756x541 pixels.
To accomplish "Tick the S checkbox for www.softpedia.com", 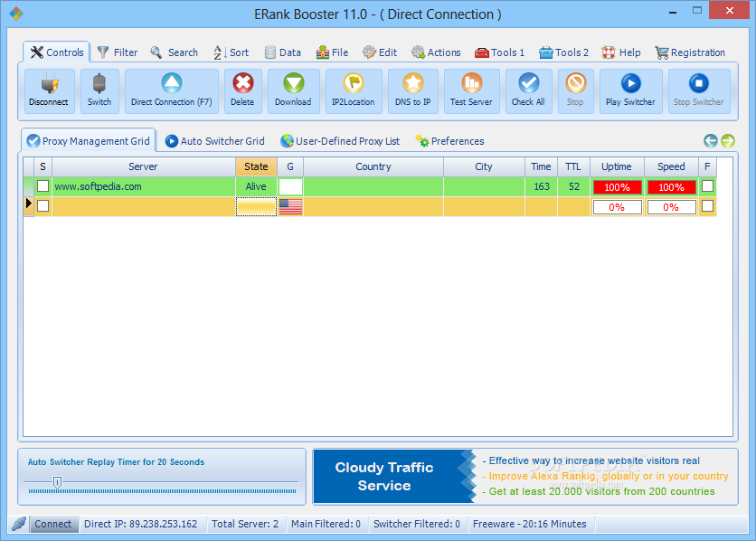I will point(43,186).
